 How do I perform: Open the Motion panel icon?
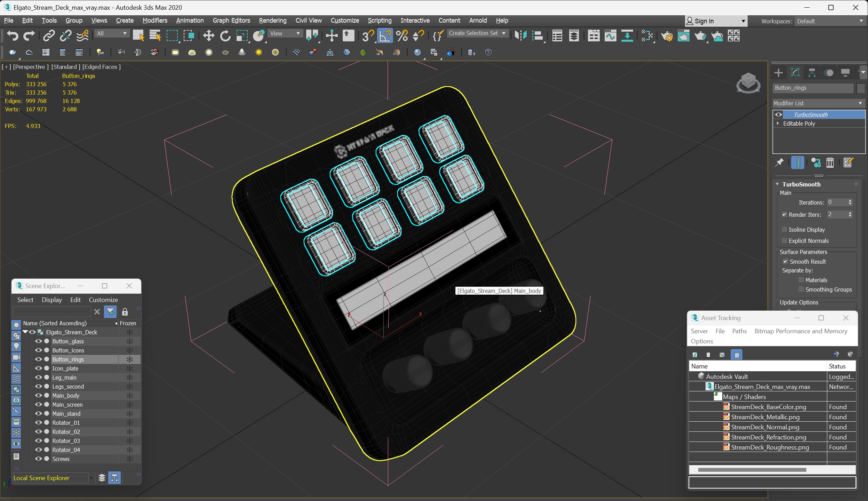(829, 73)
